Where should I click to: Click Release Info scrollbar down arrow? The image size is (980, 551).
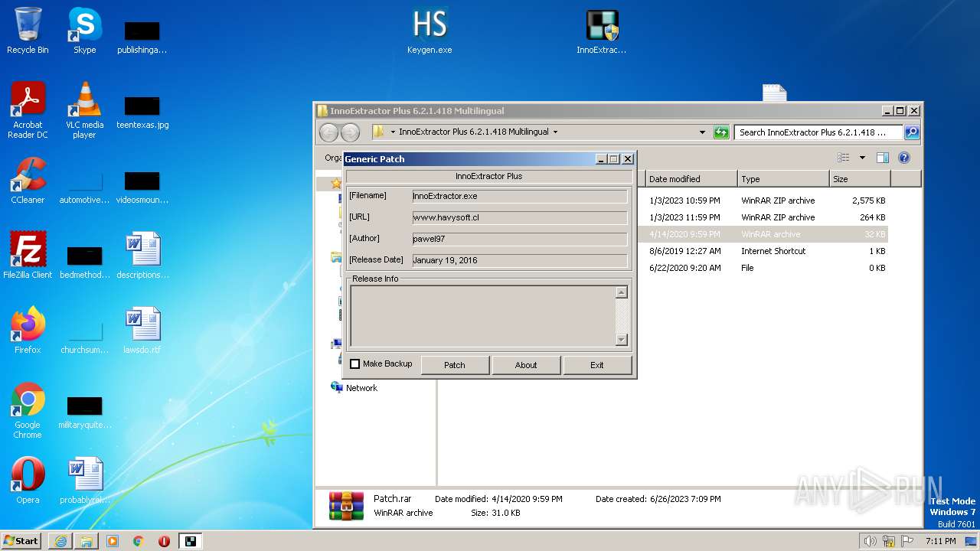click(622, 340)
